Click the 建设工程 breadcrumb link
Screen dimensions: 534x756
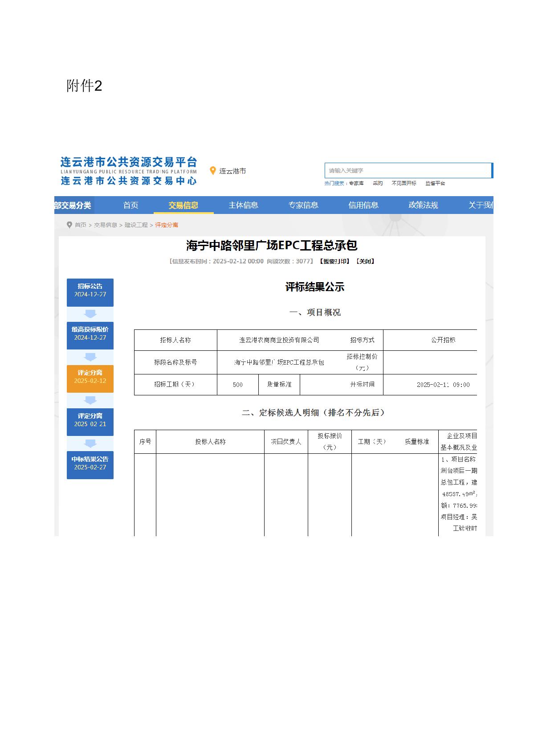136,225
